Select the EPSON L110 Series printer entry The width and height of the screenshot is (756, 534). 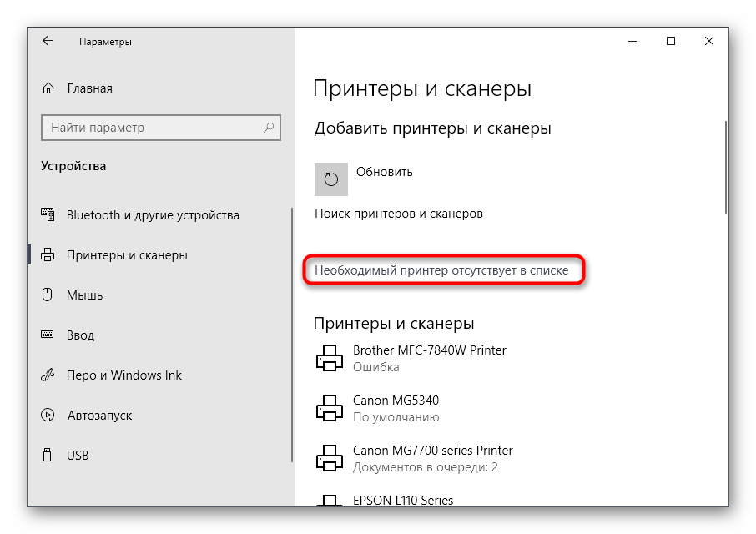click(401, 501)
